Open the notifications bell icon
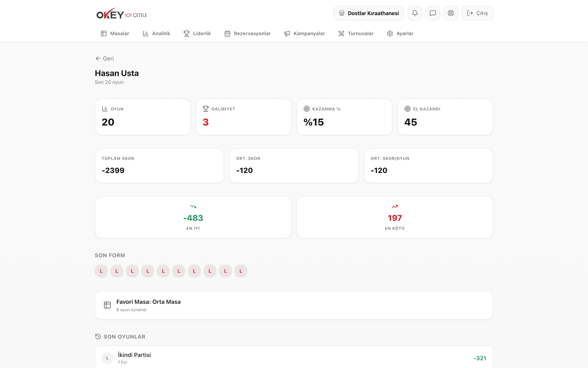Viewport: 588px width, 368px height. point(415,13)
